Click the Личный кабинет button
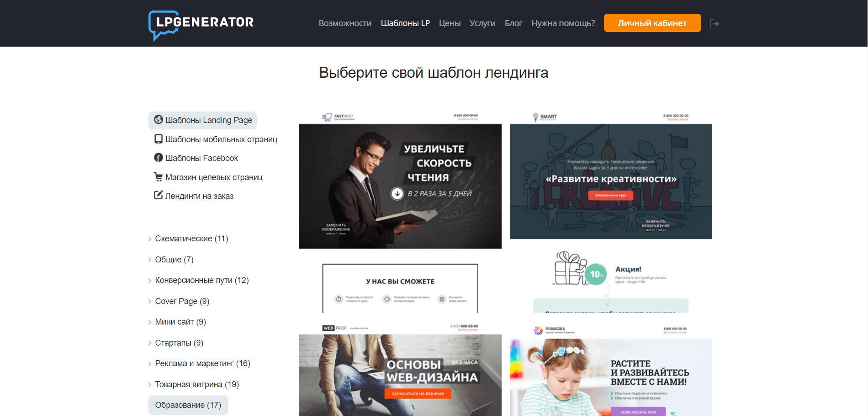 click(652, 23)
